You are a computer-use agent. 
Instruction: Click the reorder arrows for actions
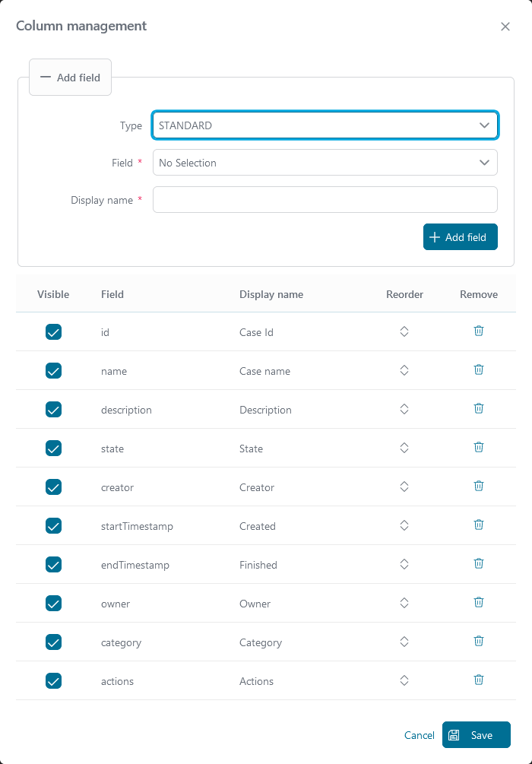coord(404,680)
